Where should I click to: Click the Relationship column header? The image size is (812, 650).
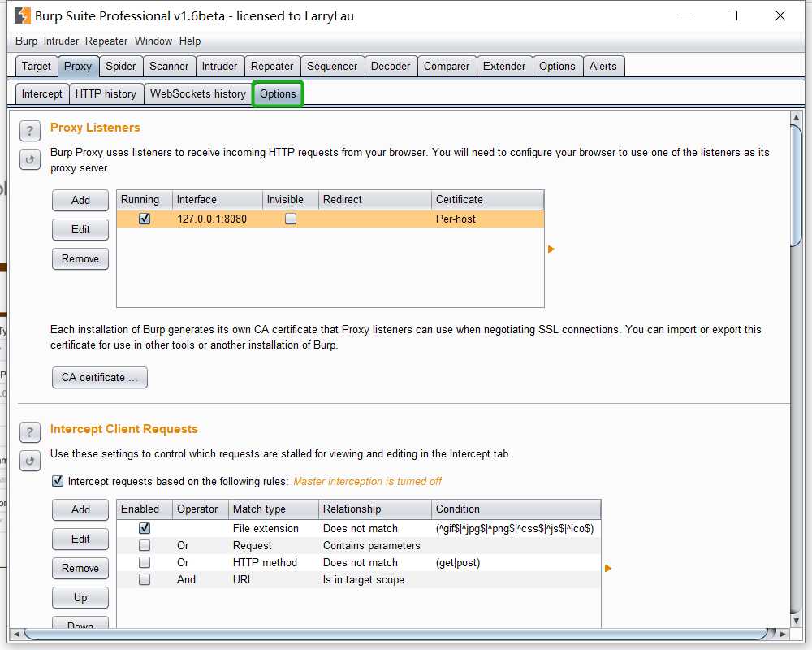click(x=375, y=509)
